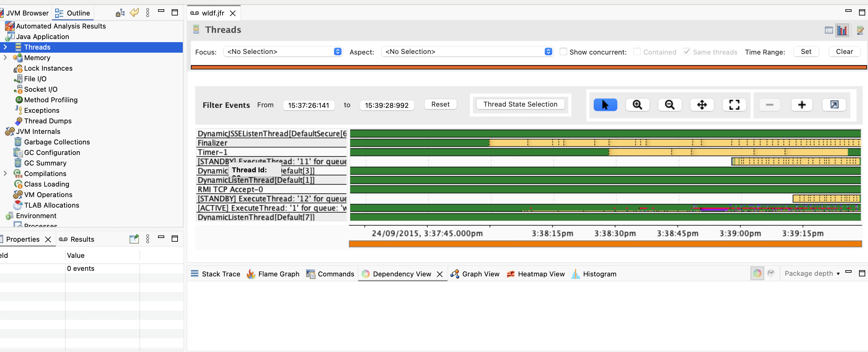Click the zoom in magnifier icon
Image resolution: width=868 pixels, height=352 pixels.
click(x=637, y=105)
